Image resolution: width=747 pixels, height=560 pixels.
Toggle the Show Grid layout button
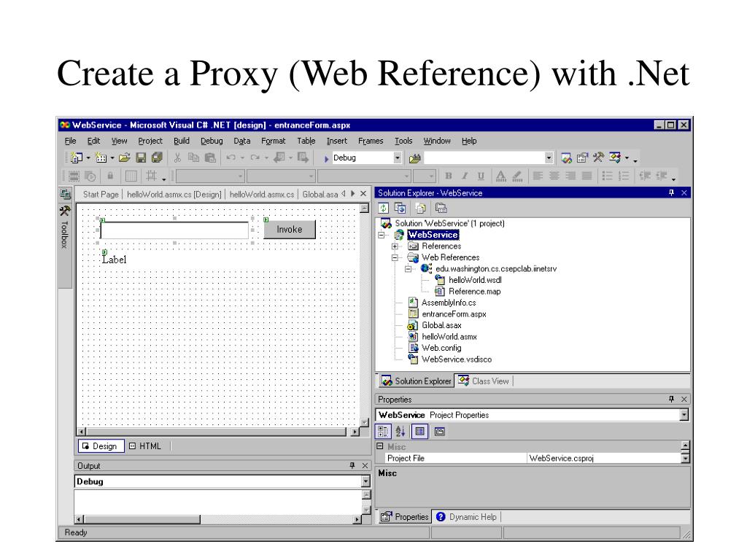[131, 176]
